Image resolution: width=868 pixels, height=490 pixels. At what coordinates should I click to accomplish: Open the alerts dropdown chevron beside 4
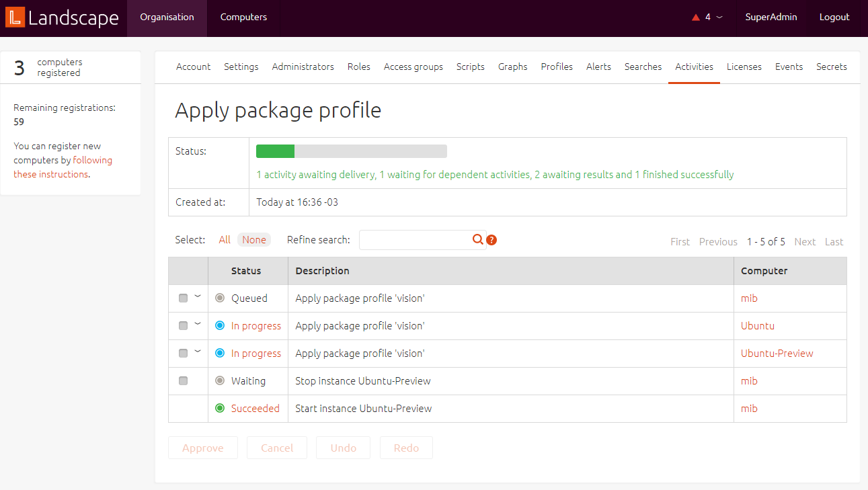click(719, 17)
